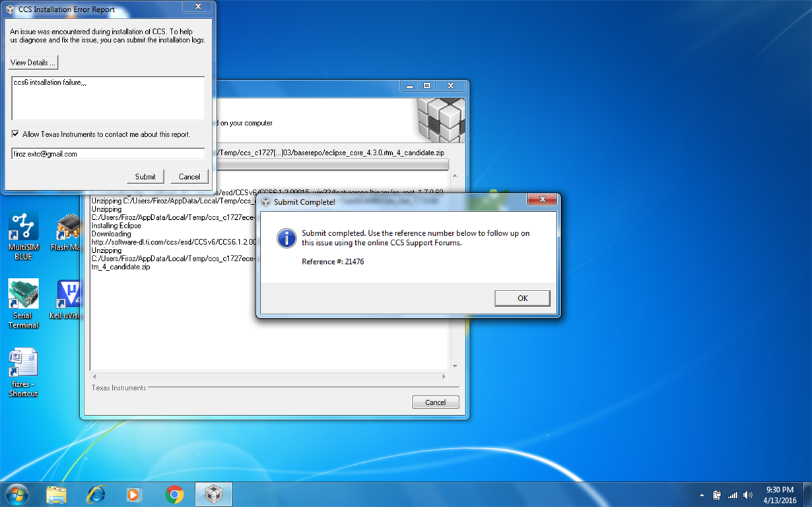Click the blue information icon in dialog
This screenshot has height=507, width=812.
(287, 238)
